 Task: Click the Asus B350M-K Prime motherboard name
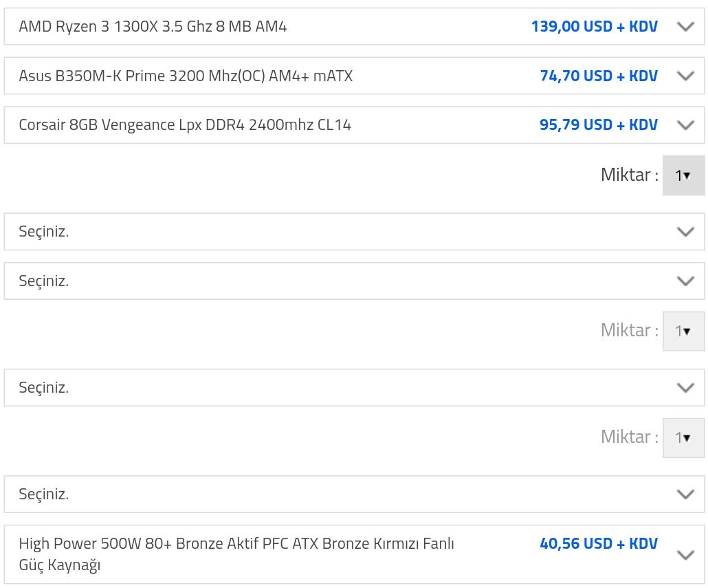186,76
